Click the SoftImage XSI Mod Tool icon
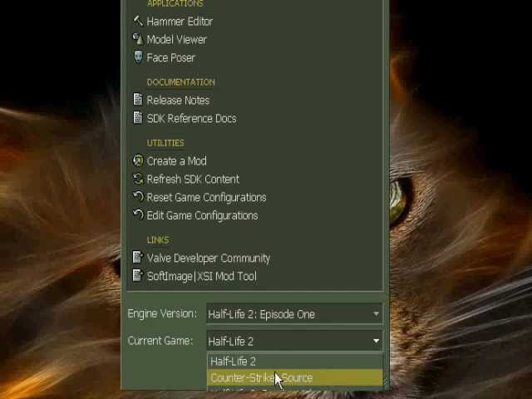This screenshot has width=532, height=399. [x=138, y=275]
